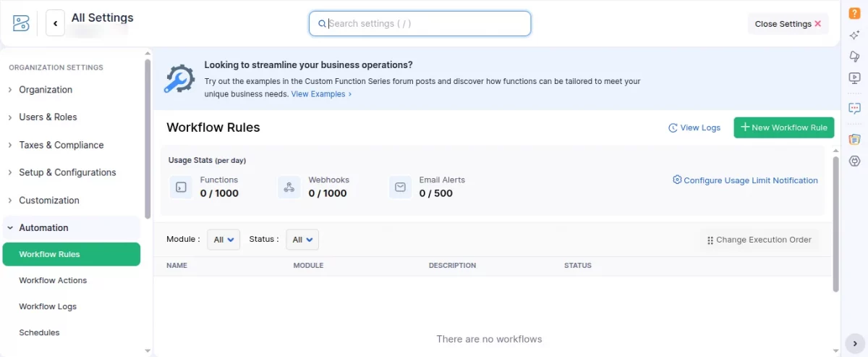
Task: Open the chat bubble icon in right sidebar
Action: click(854, 109)
